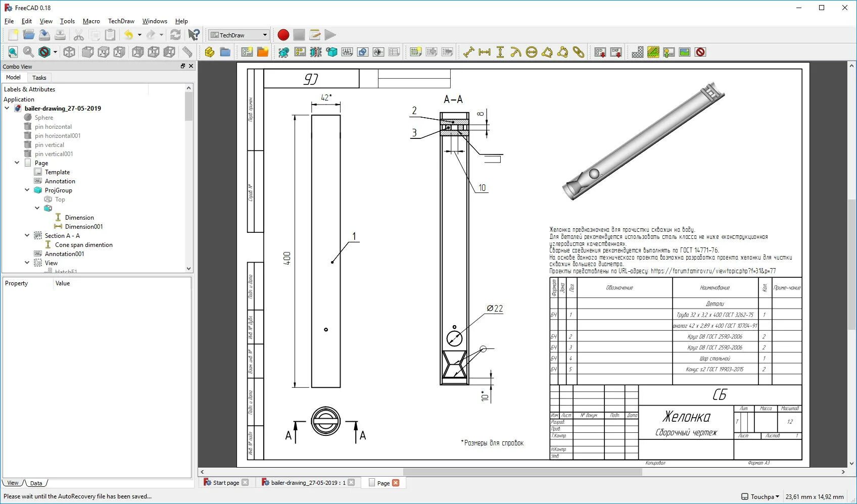The width and height of the screenshot is (857, 504).
Task: Add a radius dimension
Action: [516, 52]
